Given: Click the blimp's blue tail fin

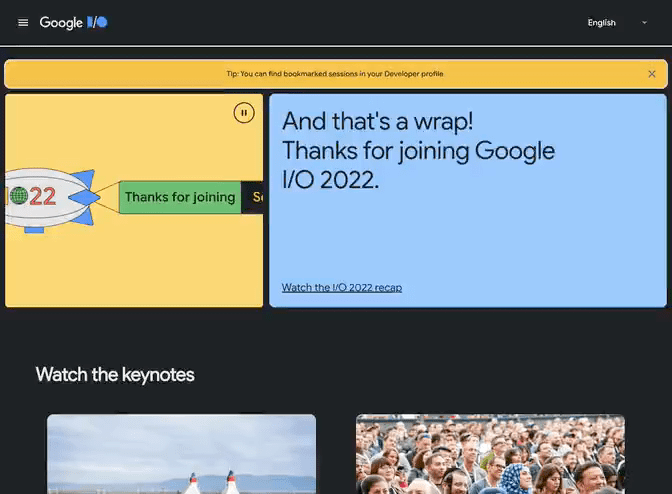Looking at the screenshot, I should coord(84,180).
